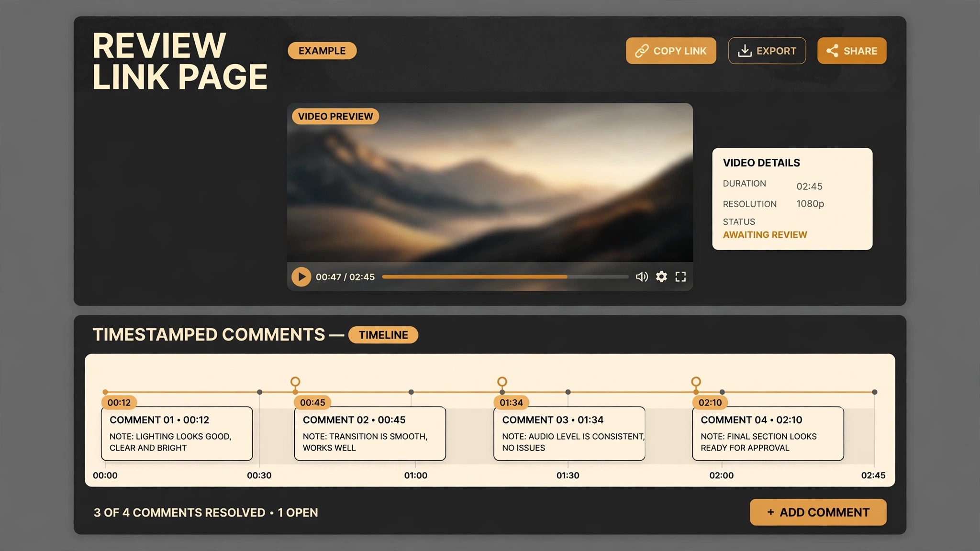980x551 pixels.
Task: Click the '3 OF 4 COMMENTS RESOLVED' text
Action: (179, 513)
